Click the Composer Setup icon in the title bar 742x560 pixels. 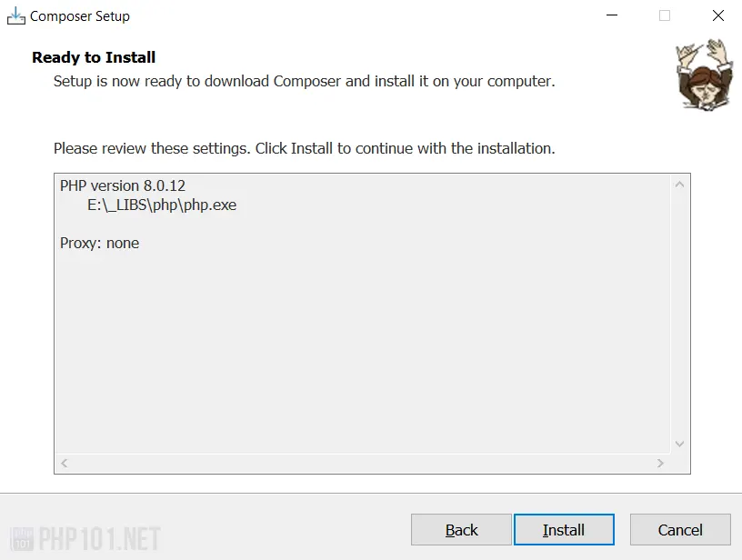pos(15,15)
